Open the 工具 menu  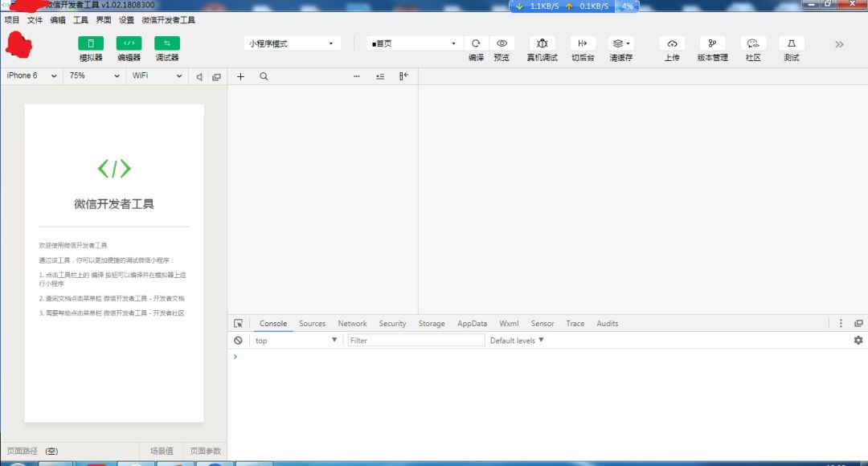(81, 20)
